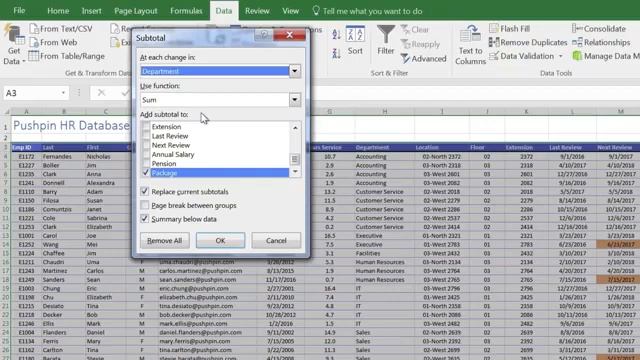Click Remove Duplicates icon
This screenshot has width=640, height=360.
tap(494, 42)
